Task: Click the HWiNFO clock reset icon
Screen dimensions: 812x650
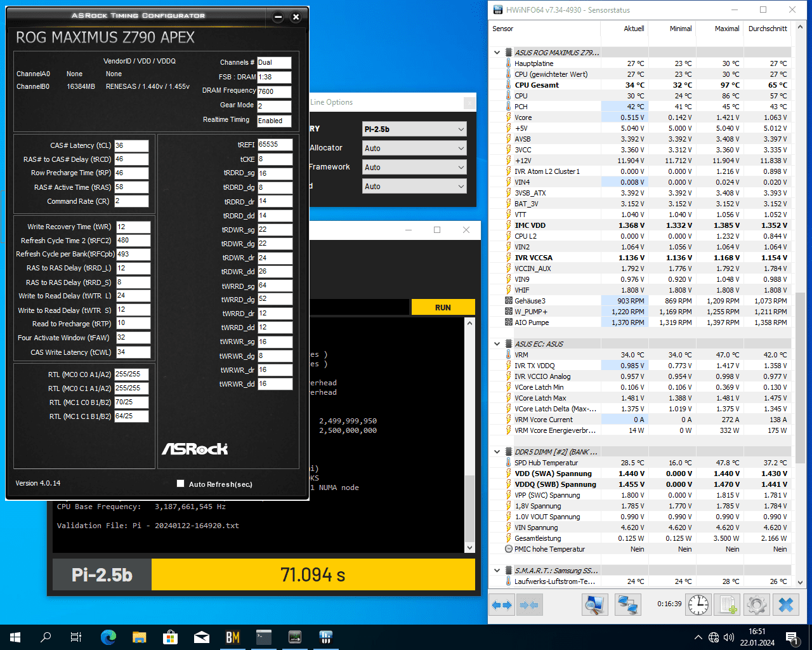Action: click(698, 605)
